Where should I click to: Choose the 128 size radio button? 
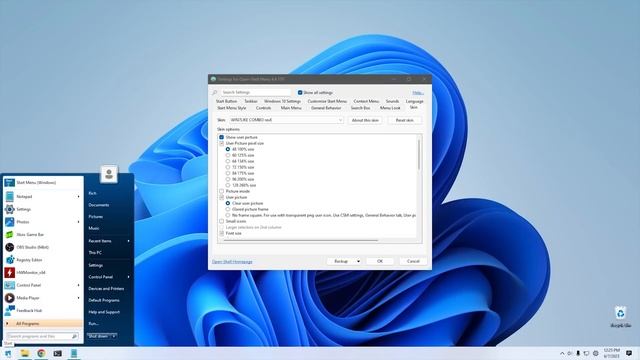point(228,185)
